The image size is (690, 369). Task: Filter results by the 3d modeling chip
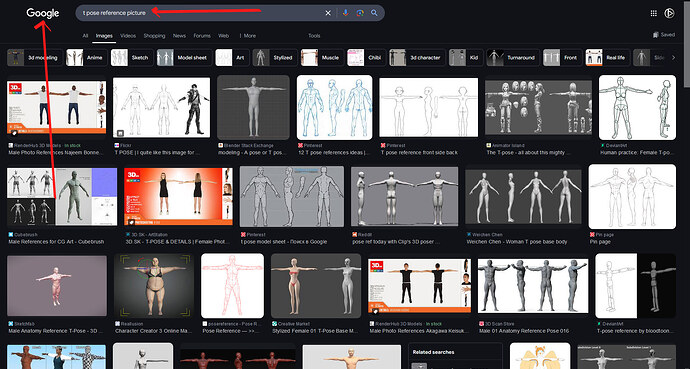(x=34, y=58)
